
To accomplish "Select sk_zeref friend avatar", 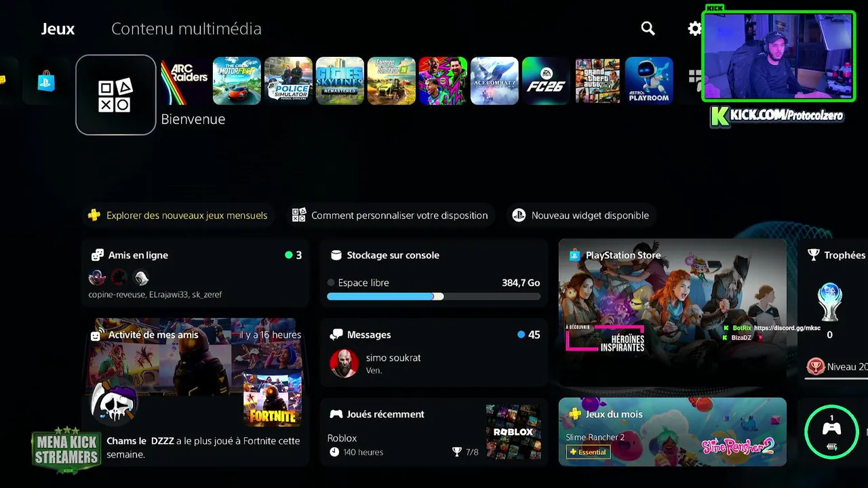I will (x=141, y=277).
